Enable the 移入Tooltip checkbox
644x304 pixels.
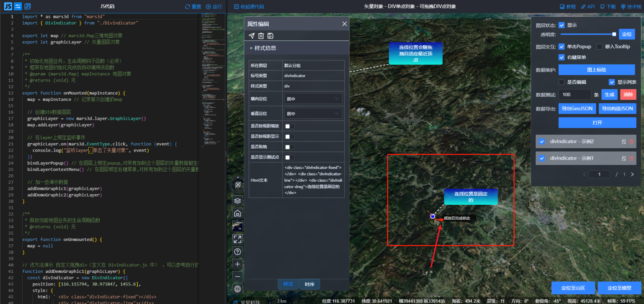599,47
